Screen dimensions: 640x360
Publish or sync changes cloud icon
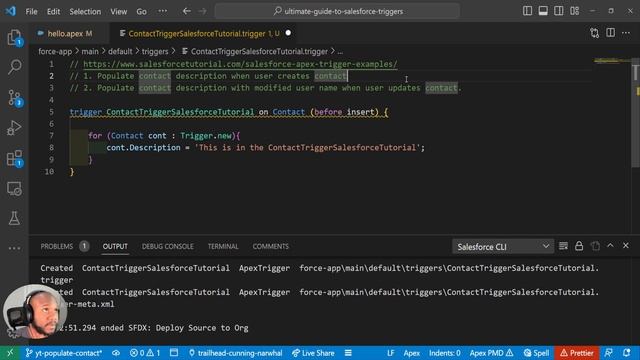pyautogui.click(x=116, y=353)
